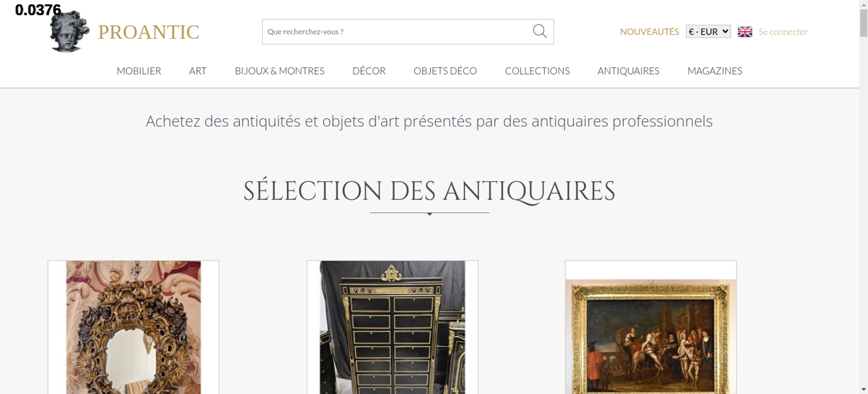Click the magnifying glass search icon
This screenshot has width=868, height=394.
point(539,31)
